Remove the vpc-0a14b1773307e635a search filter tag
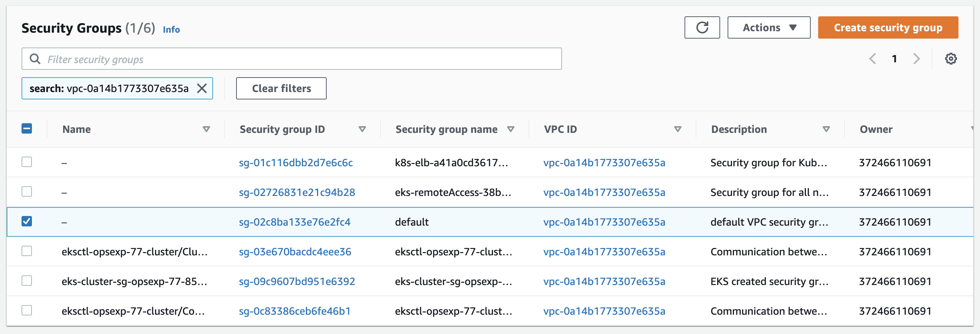Image resolution: width=980 pixels, height=334 pixels. click(x=202, y=89)
